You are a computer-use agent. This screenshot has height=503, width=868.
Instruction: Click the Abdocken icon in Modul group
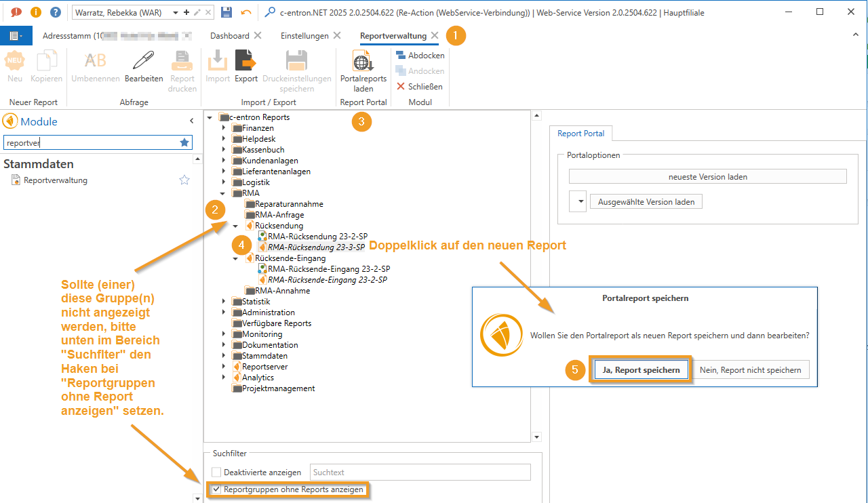pyautogui.click(x=401, y=56)
